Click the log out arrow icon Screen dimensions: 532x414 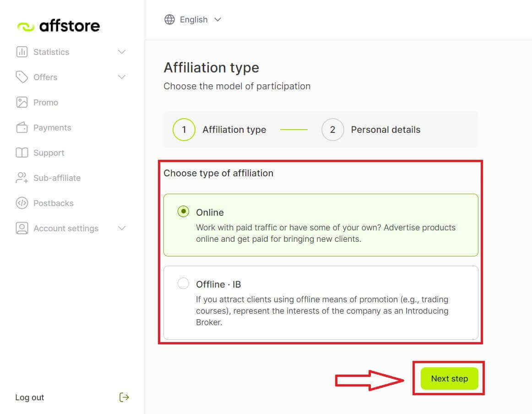[x=124, y=397]
